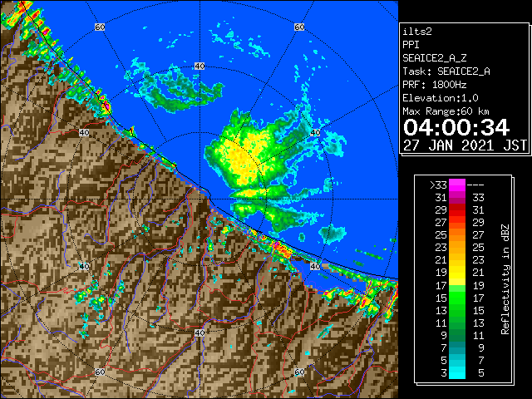This screenshot has width=532, height=399.
Task: Click the 40 km ring label due south
Action: [199, 332]
